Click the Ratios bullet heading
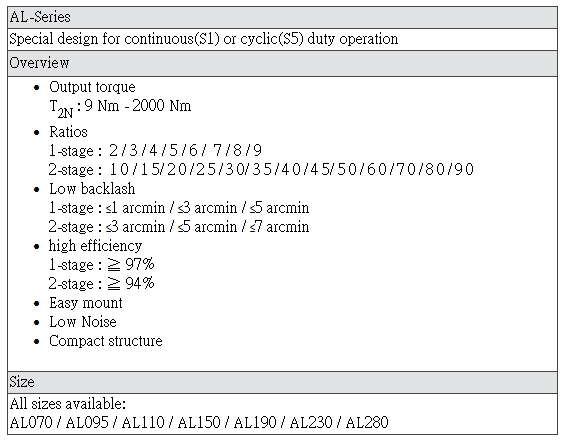The image size is (562, 441). [x=68, y=132]
